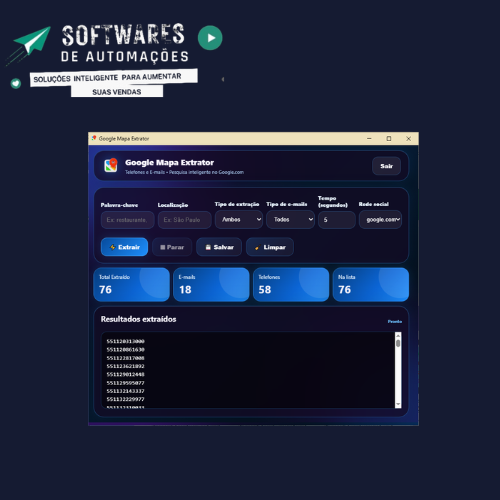Select result ending in 229977
The height and width of the screenshot is (500, 500).
point(125,399)
